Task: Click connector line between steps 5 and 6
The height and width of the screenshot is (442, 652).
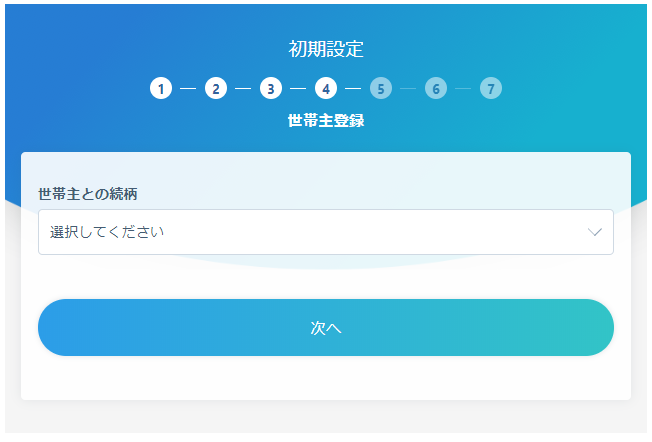Action: [x=408, y=88]
